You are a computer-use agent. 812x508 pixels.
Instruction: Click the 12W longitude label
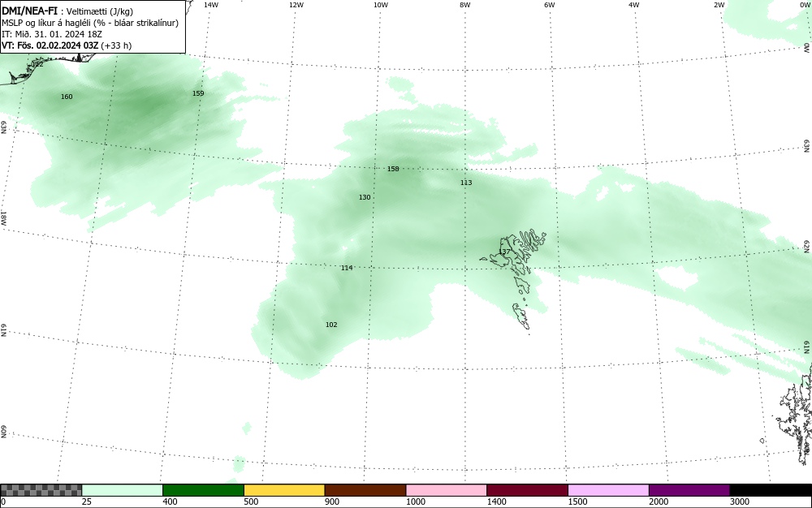296,5
